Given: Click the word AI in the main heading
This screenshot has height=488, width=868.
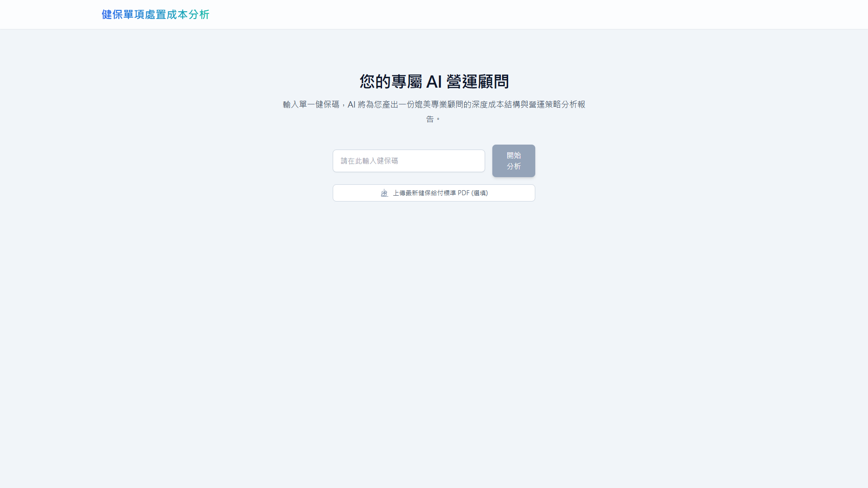Looking at the screenshot, I should (434, 82).
